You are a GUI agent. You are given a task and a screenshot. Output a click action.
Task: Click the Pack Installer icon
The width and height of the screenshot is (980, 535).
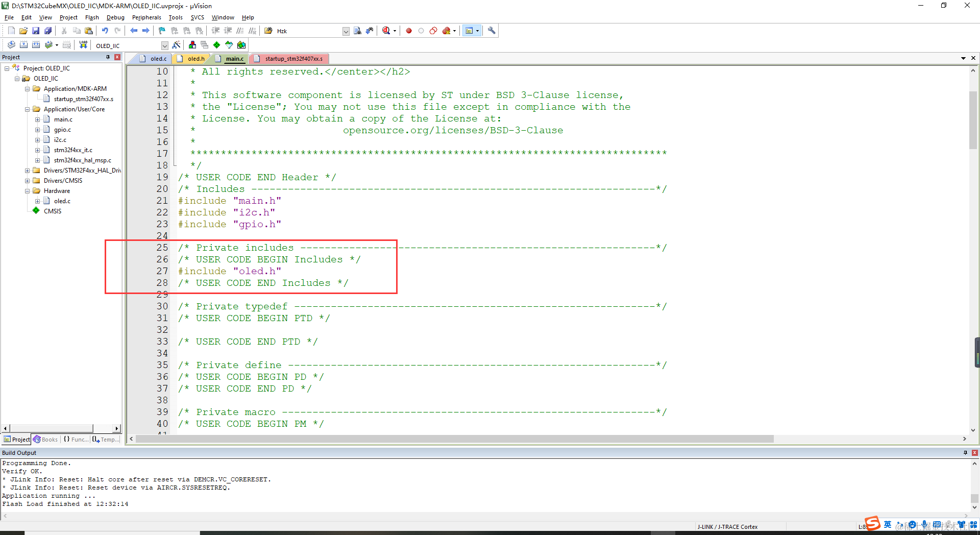[x=241, y=45]
